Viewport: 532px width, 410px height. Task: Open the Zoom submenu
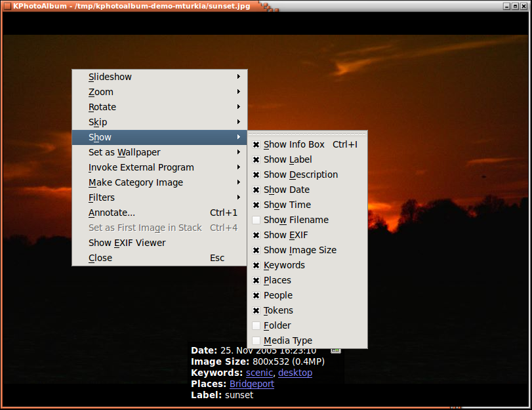coord(159,92)
